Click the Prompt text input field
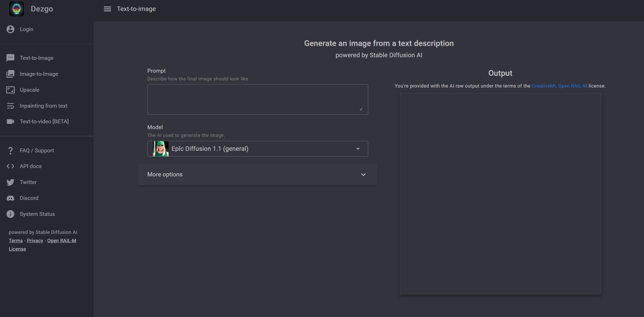Viewport: 644px width, 317px height. click(258, 99)
